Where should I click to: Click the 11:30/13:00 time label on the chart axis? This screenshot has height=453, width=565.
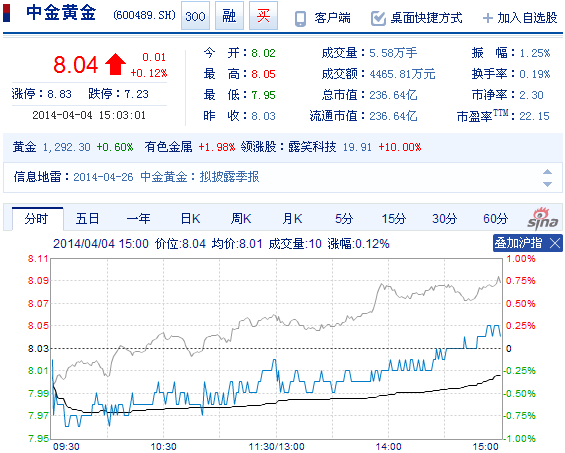tap(276, 447)
